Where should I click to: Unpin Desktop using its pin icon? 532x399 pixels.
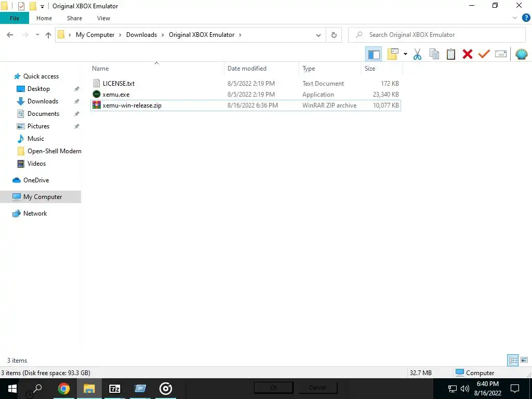[x=77, y=89]
